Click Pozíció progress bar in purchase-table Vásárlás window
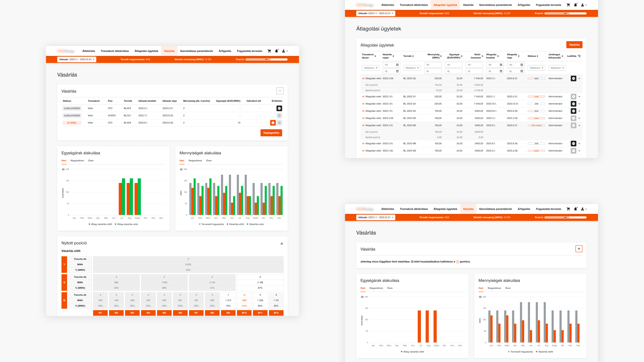644x362 pixels. tap(267, 60)
